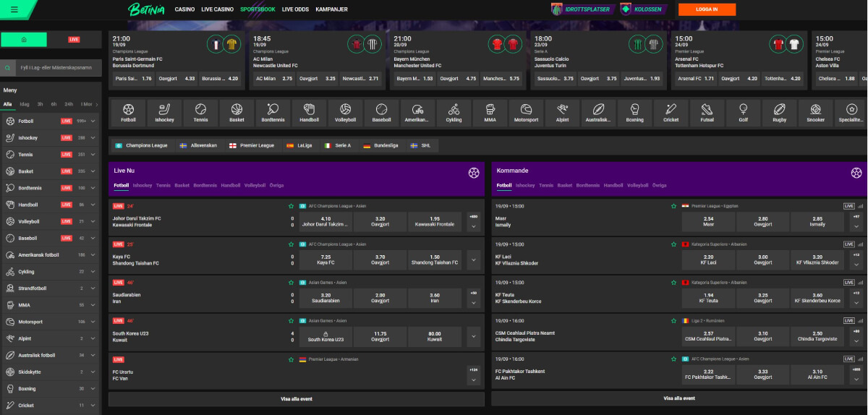This screenshot has height=415, width=868.
Task: Open the Live Casino top menu item
Action: coord(217,9)
